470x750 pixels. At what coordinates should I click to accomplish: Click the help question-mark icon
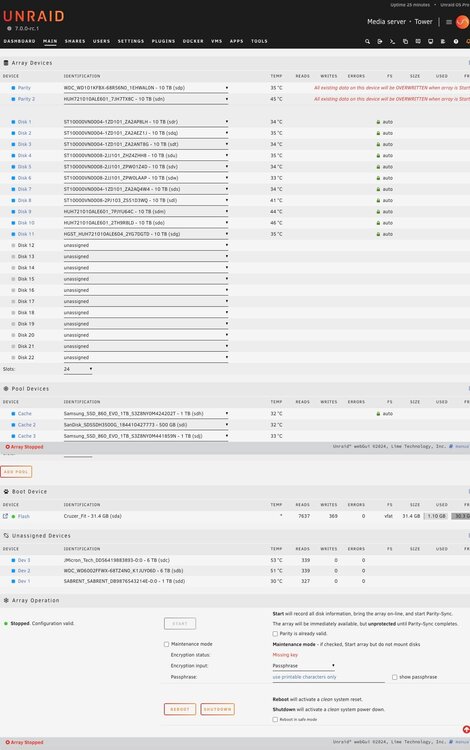click(x=456, y=42)
